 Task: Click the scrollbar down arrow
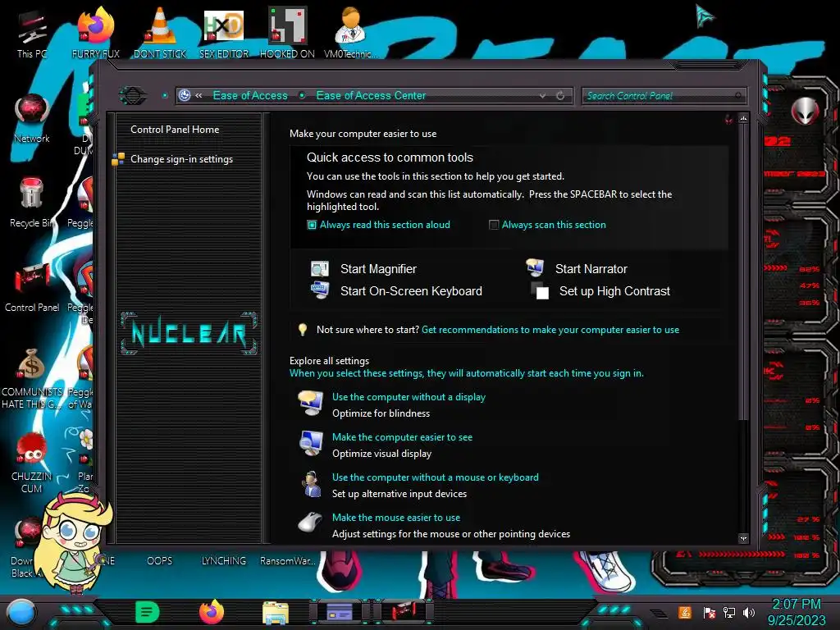[743, 538]
